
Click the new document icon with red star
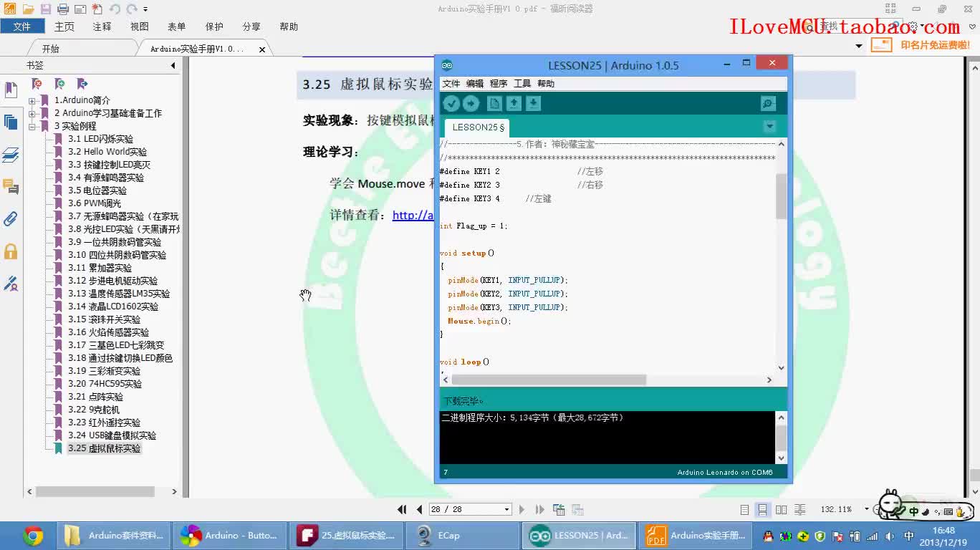[x=97, y=9]
